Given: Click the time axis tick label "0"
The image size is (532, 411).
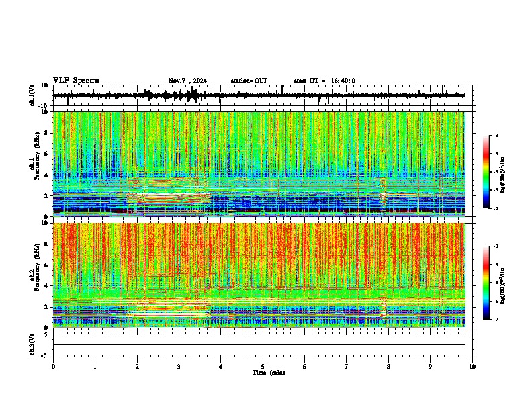Looking at the screenshot, I should coord(53,367).
